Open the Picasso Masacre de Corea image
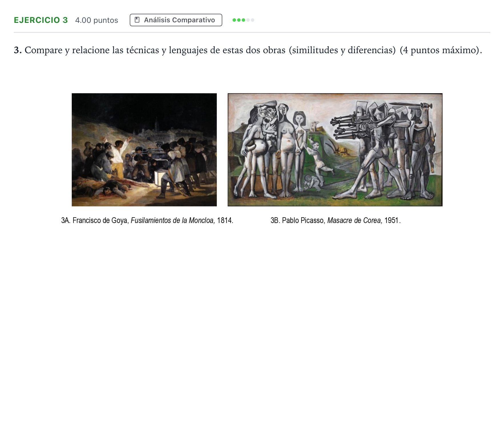The width and height of the screenshot is (504, 434). pos(335,150)
